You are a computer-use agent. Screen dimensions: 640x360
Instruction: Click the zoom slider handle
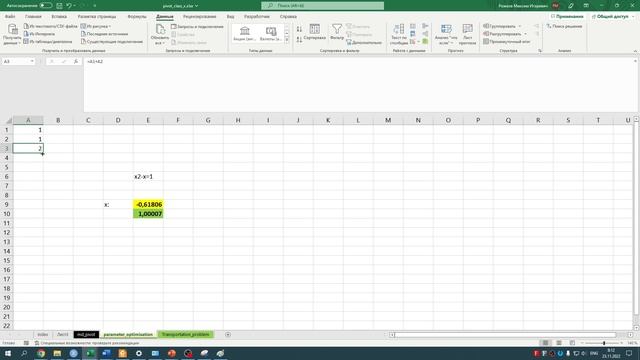[x=604, y=343]
